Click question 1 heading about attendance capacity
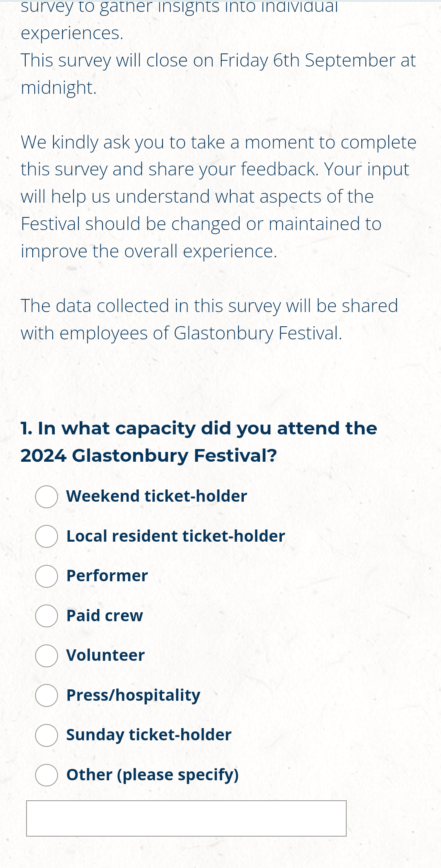 [x=199, y=442]
